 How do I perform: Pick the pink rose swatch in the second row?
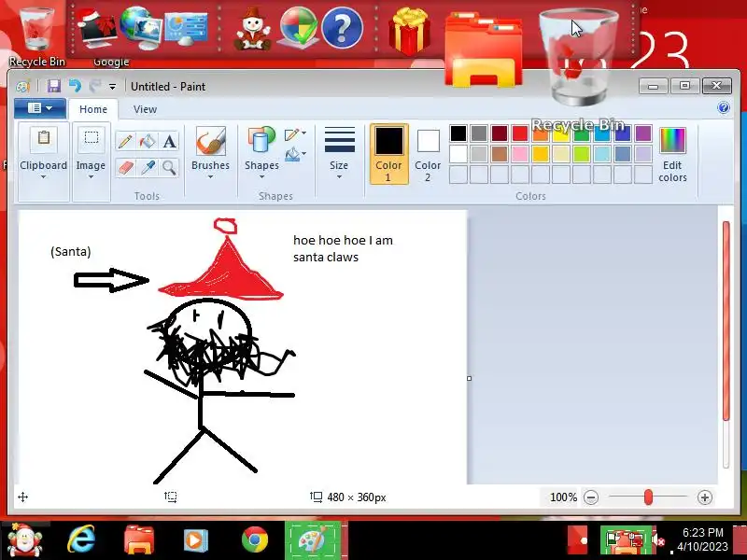[x=520, y=154]
